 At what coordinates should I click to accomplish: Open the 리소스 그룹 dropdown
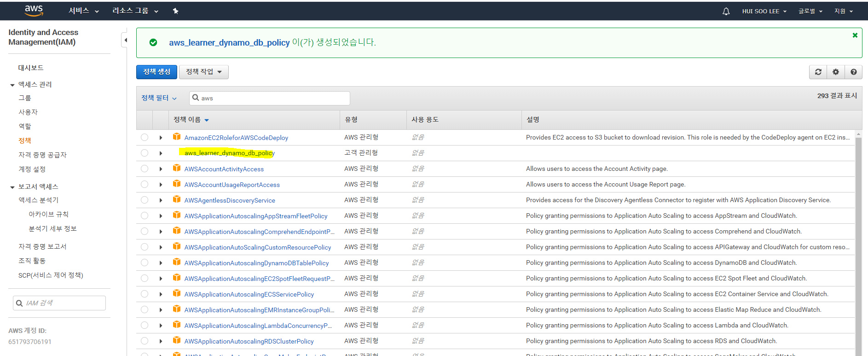[135, 11]
